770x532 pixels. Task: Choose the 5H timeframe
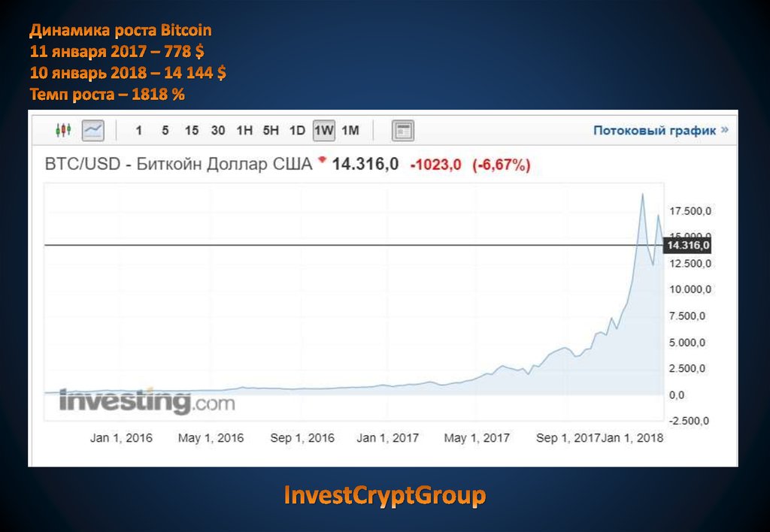(271, 131)
